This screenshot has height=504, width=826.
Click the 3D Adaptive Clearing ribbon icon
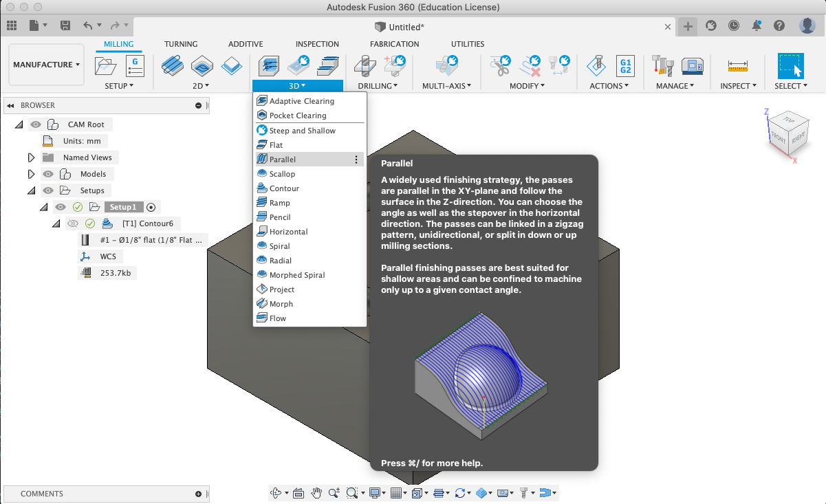268,66
